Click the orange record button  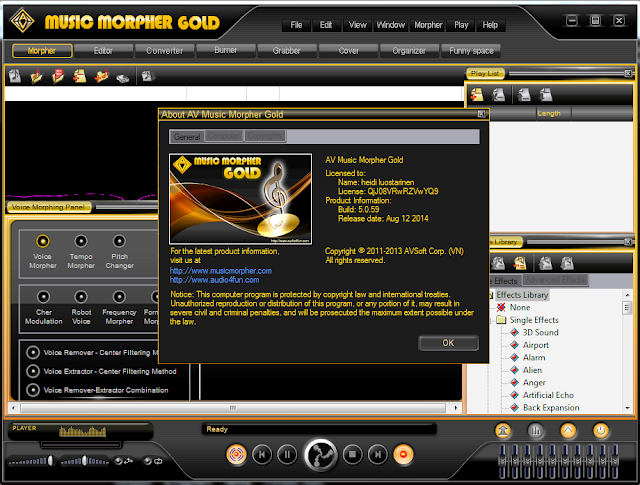[x=403, y=454]
